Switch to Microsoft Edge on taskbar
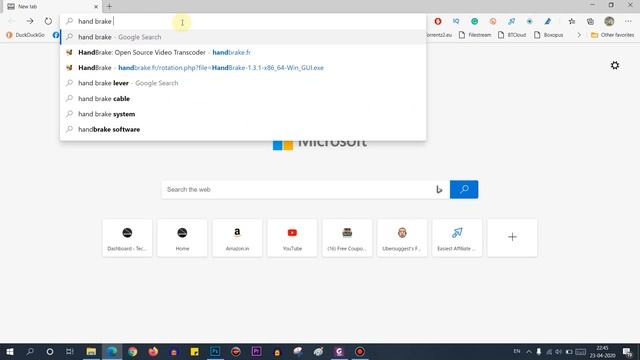 pos(112,351)
